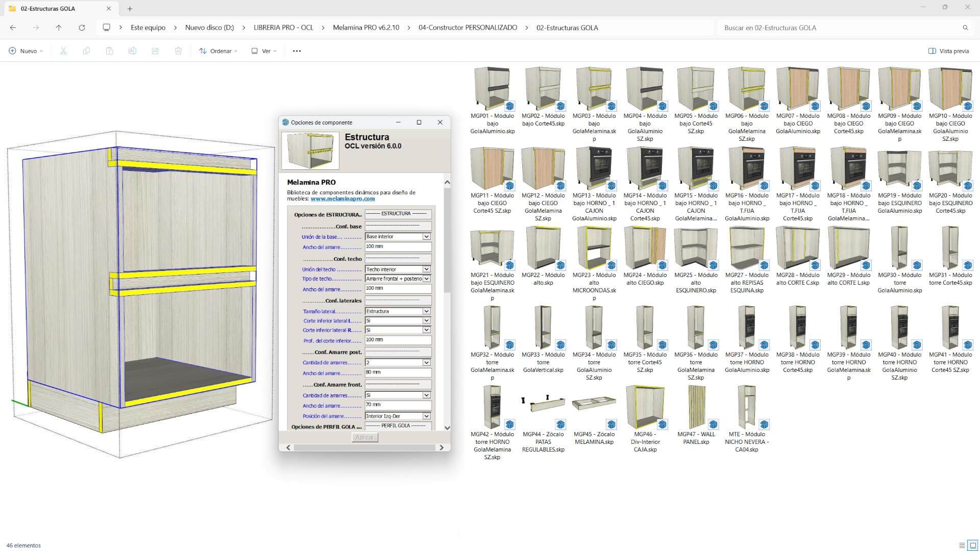Open the Ordenar sort menu
Image resolution: width=980 pixels, height=551 pixels.
(x=218, y=51)
